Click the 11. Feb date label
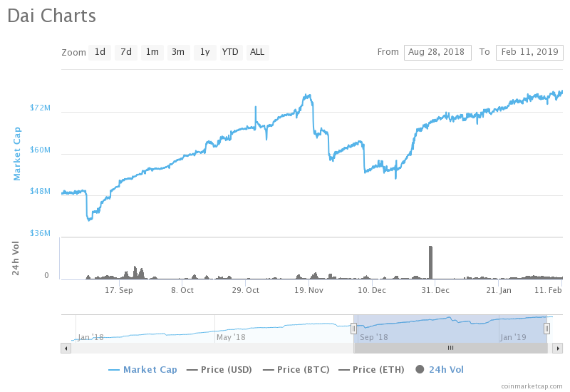 click(x=548, y=290)
